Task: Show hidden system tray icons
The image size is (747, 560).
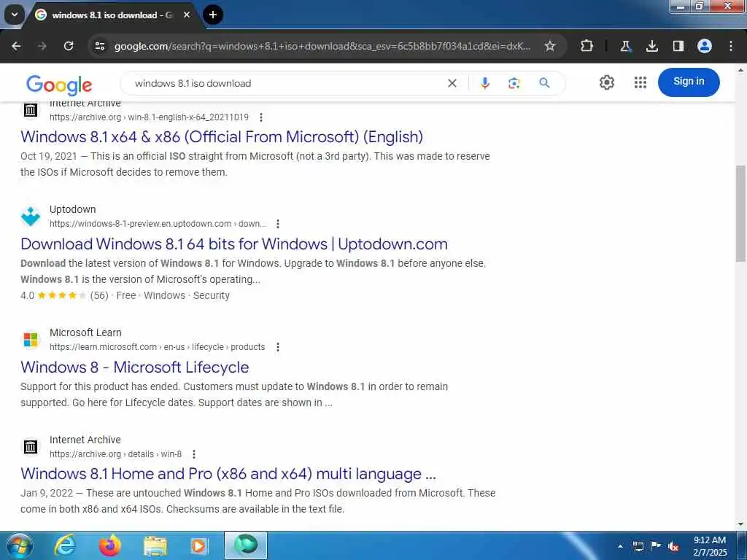Action: (x=620, y=546)
